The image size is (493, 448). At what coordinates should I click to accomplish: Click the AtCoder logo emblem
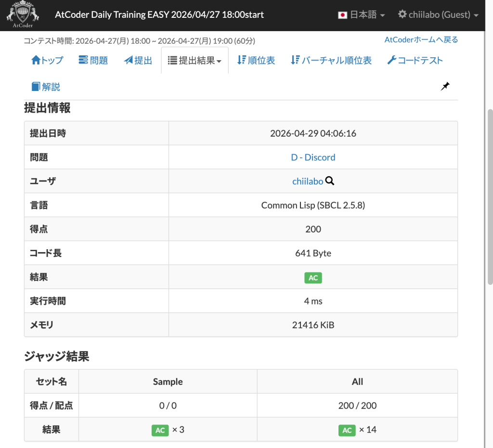(22, 14)
